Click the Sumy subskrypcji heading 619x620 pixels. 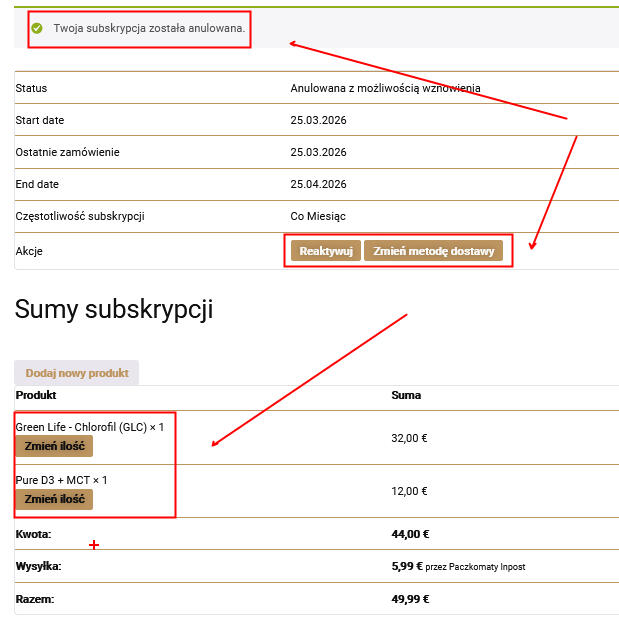(x=114, y=310)
